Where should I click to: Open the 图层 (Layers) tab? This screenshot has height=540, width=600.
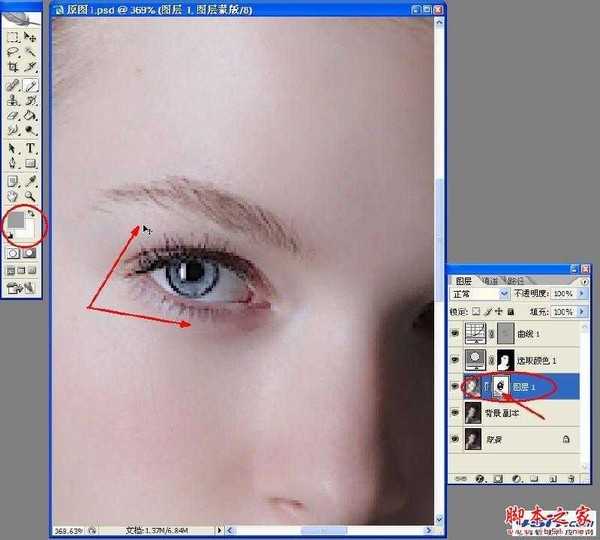click(463, 281)
